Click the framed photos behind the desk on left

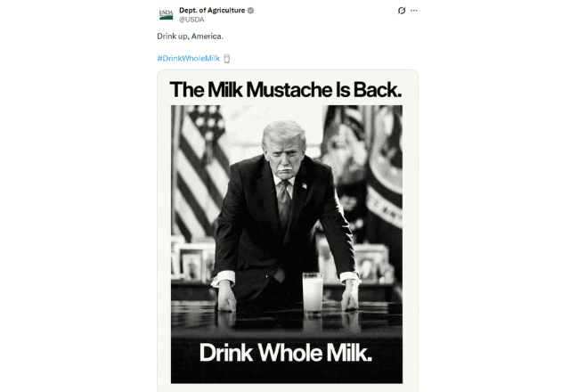[x=193, y=260]
